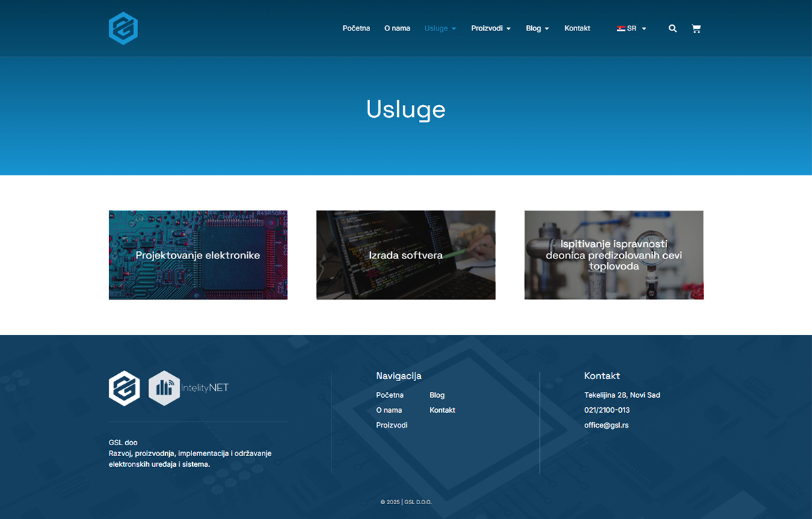Click the phone number 021/2100-013
Image resolution: width=812 pixels, height=519 pixels.
(x=607, y=410)
